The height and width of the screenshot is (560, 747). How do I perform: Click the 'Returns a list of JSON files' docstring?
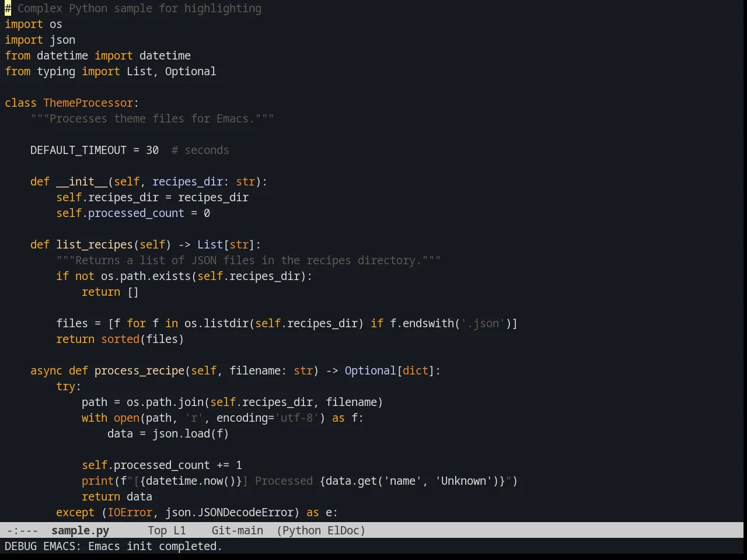[249, 260]
